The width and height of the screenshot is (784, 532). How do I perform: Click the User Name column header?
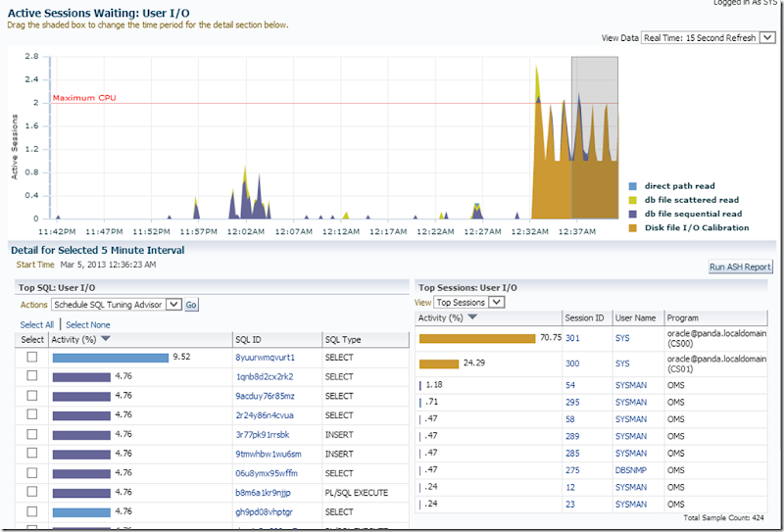click(x=636, y=317)
